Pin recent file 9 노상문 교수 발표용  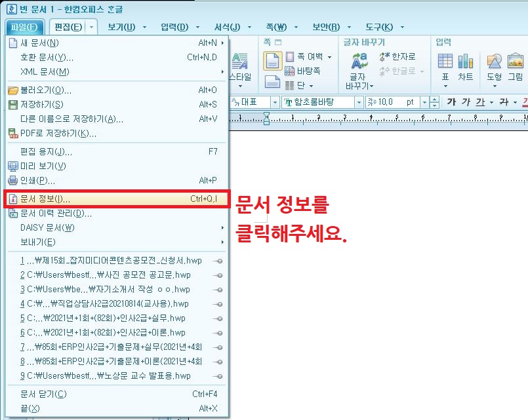(x=218, y=377)
